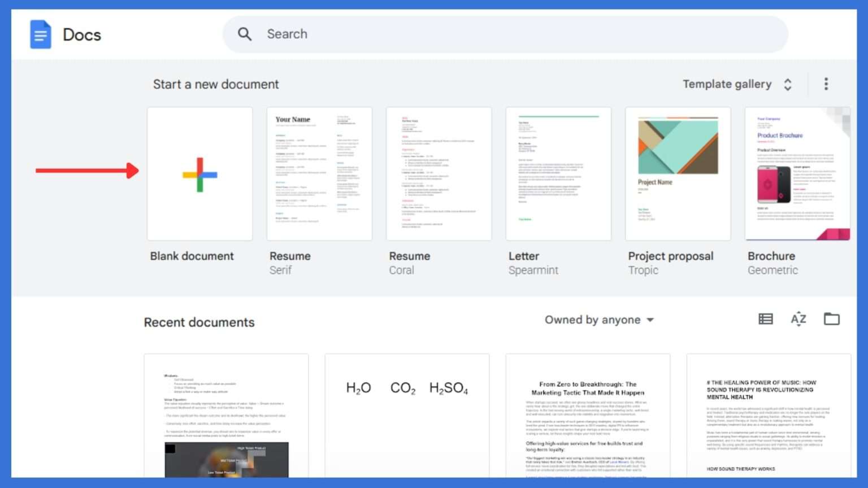Image resolution: width=868 pixels, height=488 pixels.
Task: Open 'From Zero to Breakthrough' document
Action: [x=588, y=415]
